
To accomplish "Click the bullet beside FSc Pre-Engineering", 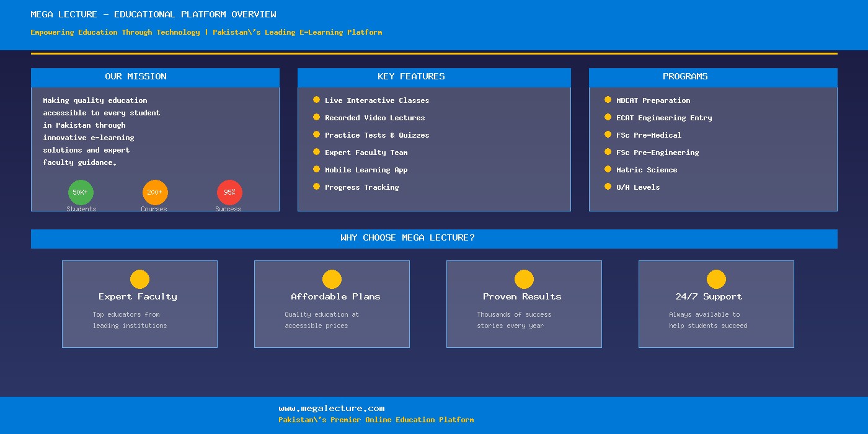I will point(608,152).
